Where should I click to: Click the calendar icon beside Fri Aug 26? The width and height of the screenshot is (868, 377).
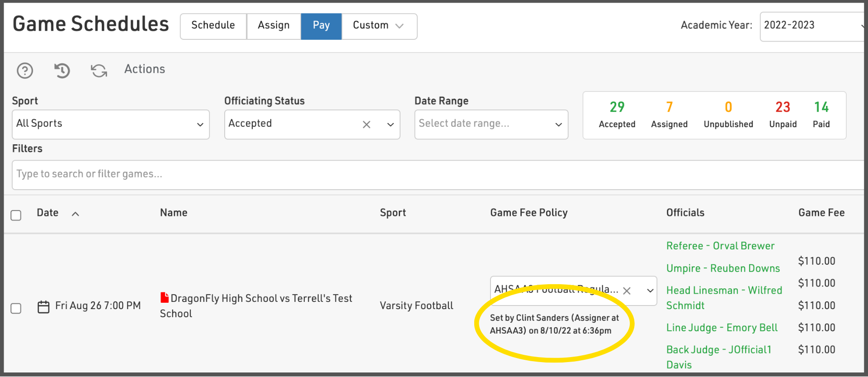pyautogui.click(x=43, y=307)
